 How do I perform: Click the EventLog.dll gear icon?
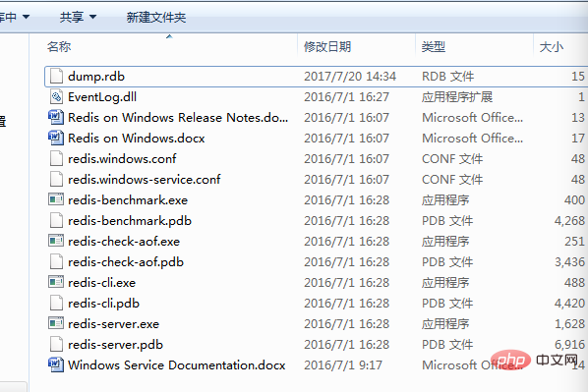pos(56,97)
